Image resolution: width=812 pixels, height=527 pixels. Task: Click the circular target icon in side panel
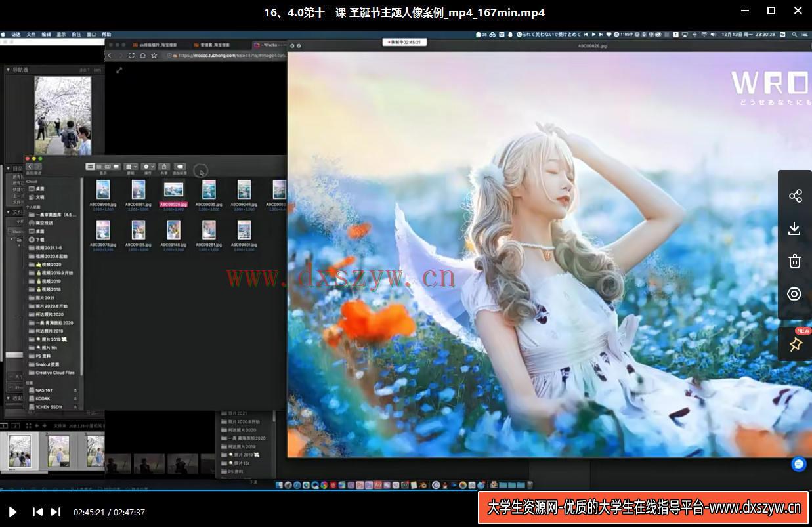[x=795, y=294]
